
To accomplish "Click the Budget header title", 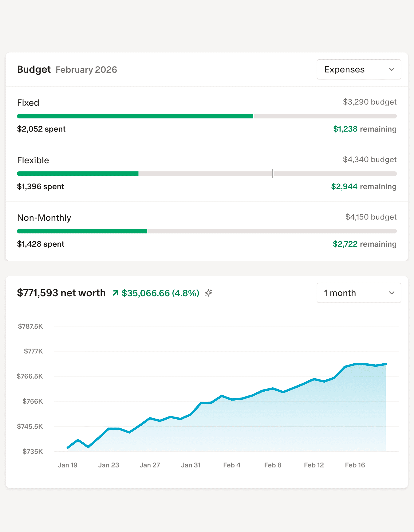I will click(x=34, y=69).
